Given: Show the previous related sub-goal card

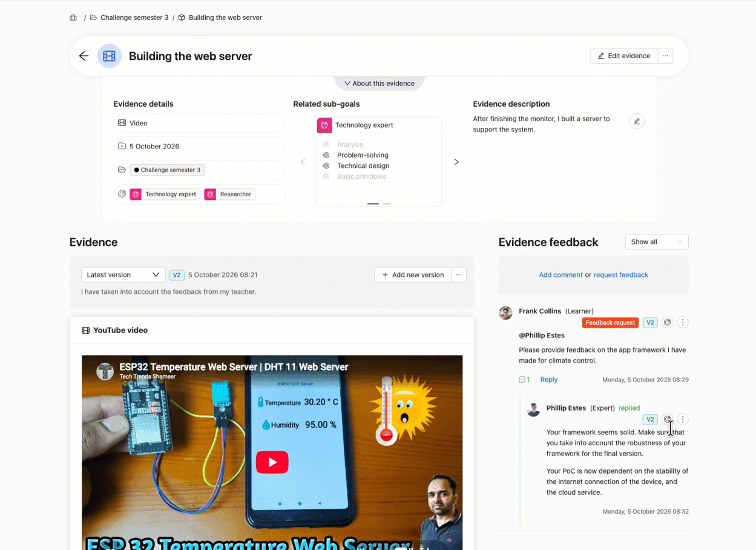Looking at the screenshot, I should click(x=303, y=162).
